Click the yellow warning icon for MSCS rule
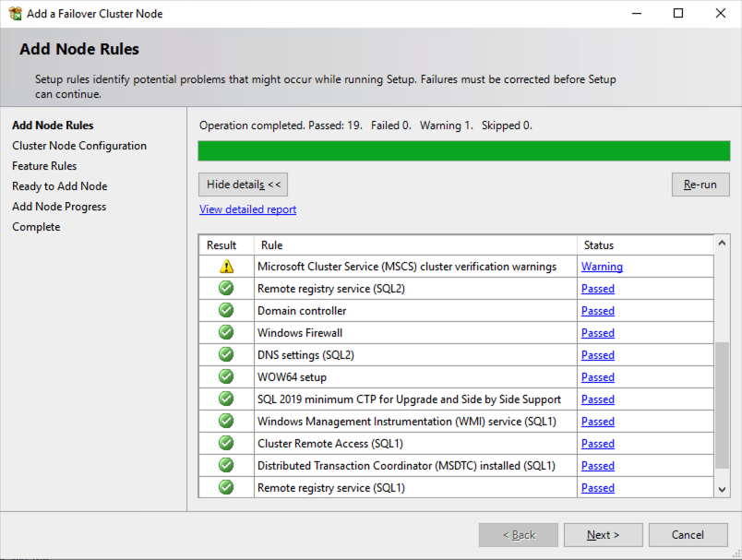742x560 pixels. coord(226,267)
